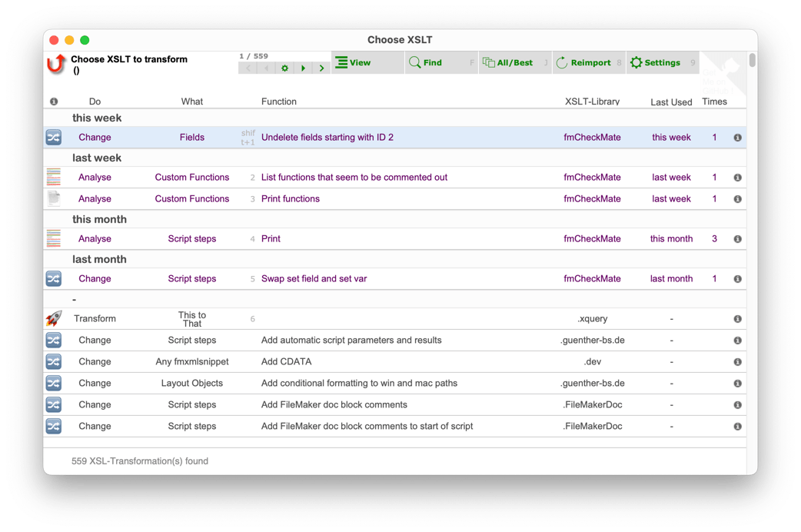801x532 pixels.
Task: Click shuffle icon for Add FileMaker doc block comments
Action: coord(54,404)
